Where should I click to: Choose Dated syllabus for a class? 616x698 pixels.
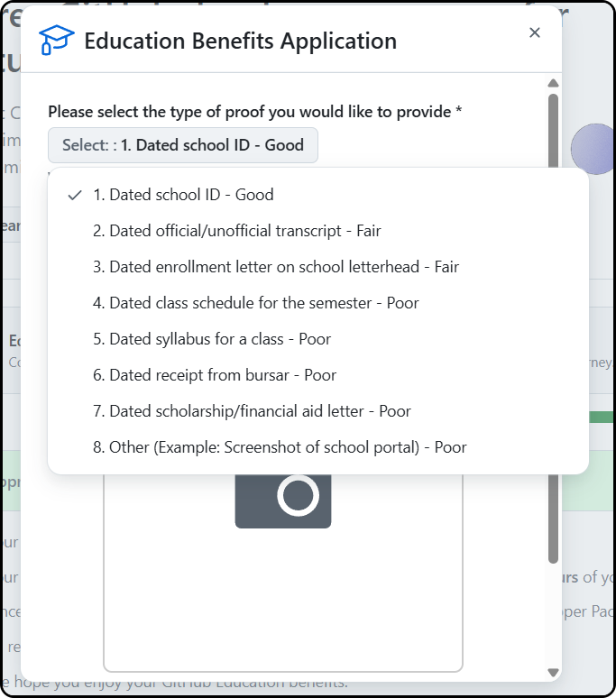[x=317, y=339]
